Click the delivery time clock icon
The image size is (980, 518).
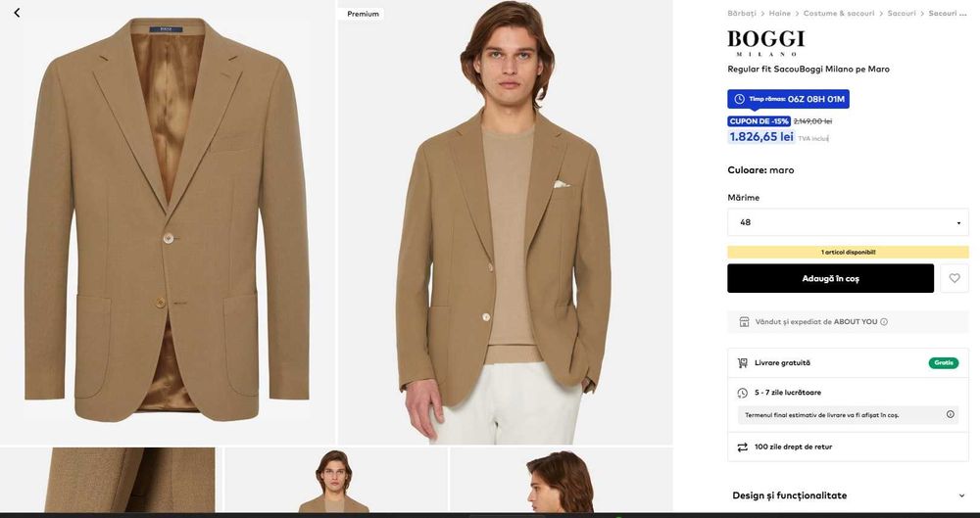point(743,393)
